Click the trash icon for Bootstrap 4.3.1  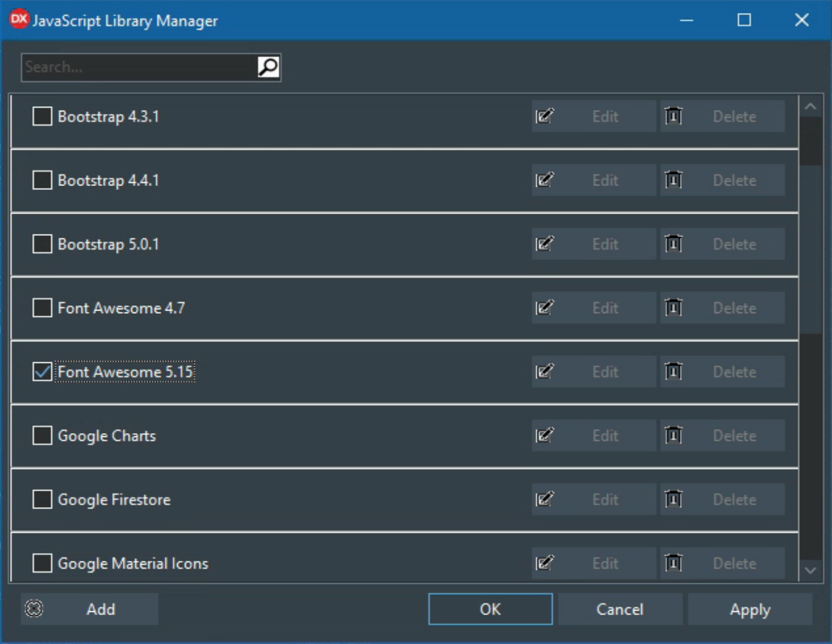coord(673,117)
